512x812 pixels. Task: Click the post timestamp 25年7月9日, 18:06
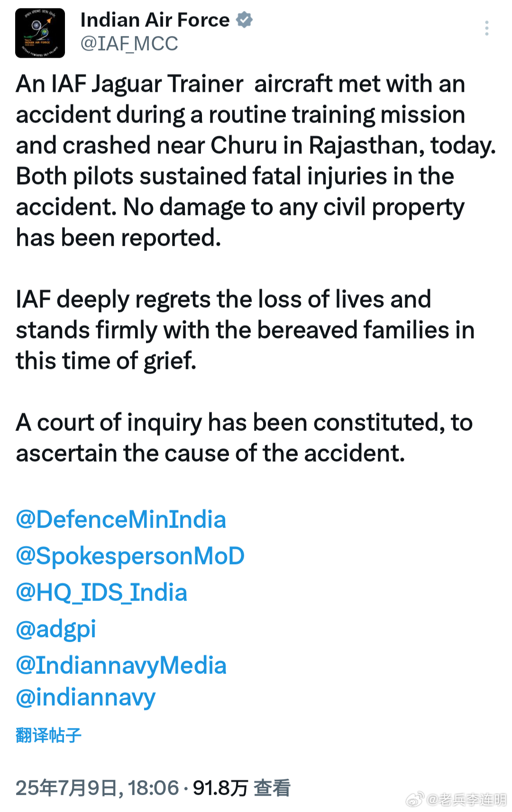coord(97,788)
